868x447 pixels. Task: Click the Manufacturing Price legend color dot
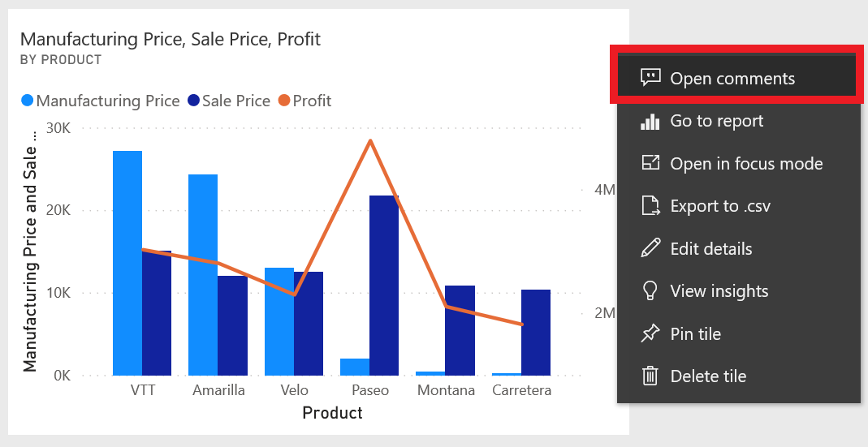[27, 101]
